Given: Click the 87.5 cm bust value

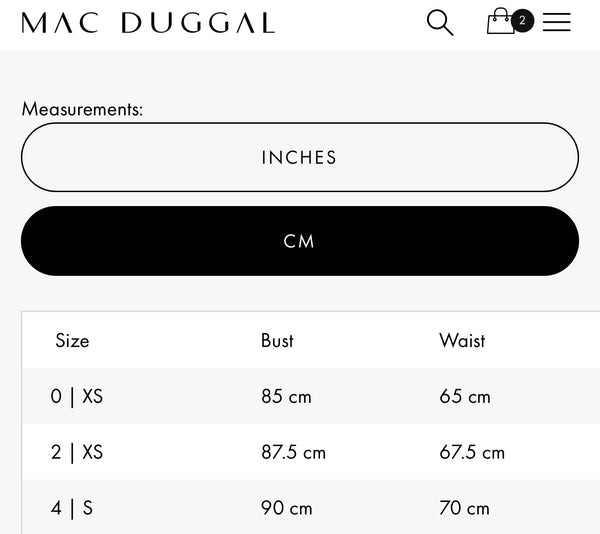Looking at the screenshot, I should (293, 452).
